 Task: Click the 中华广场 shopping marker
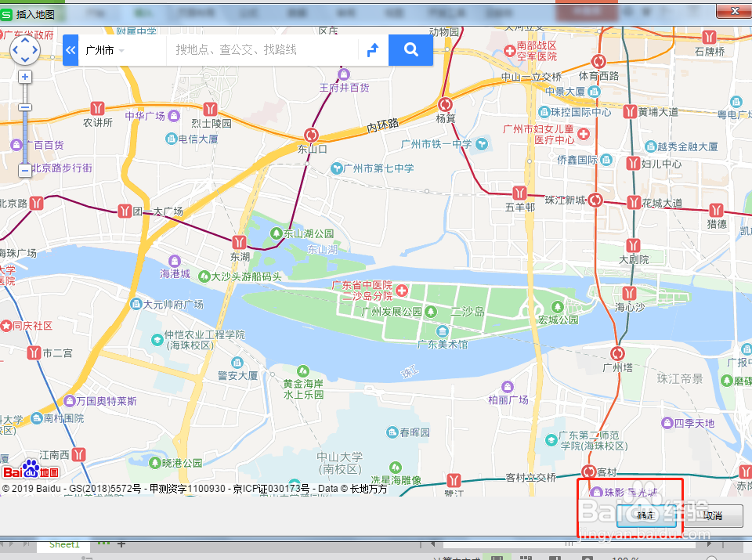174,116
